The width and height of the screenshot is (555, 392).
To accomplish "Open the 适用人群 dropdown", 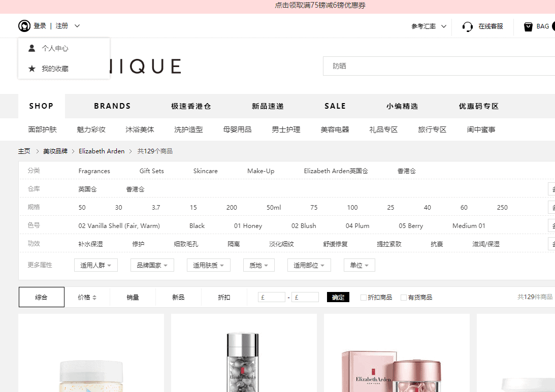I will 96,265.
